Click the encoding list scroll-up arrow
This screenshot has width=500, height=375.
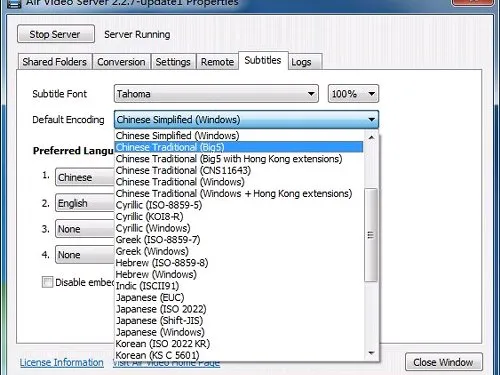pyautogui.click(x=371, y=137)
